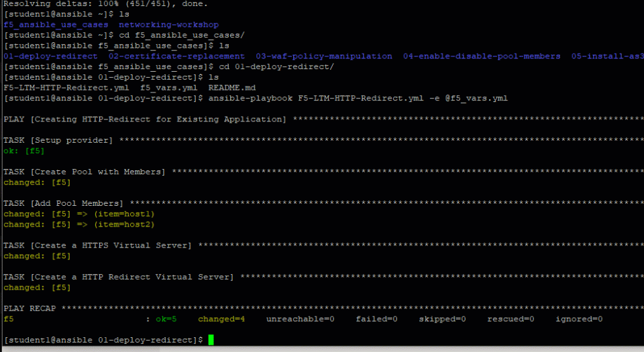Click 'changed: [f5]' under HTTP Redirect Virtual Server
The height and width of the screenshot is (352, 644).
(37, 288)
